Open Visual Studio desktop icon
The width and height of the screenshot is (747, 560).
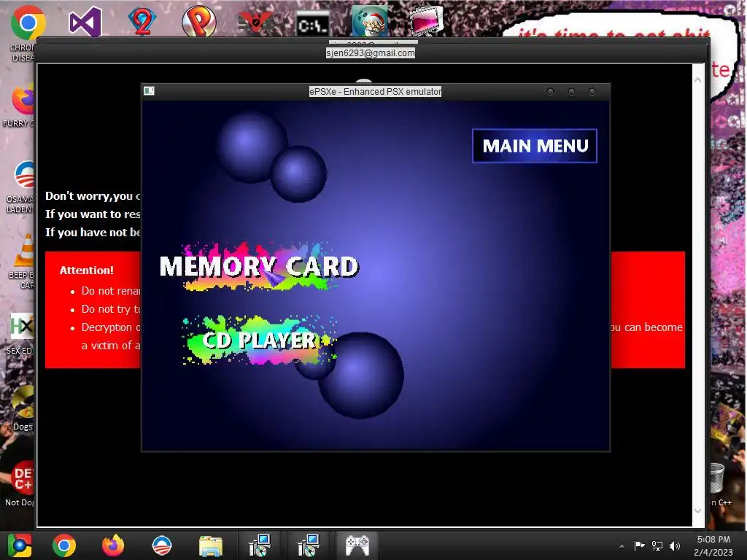(x=85, y=22)
